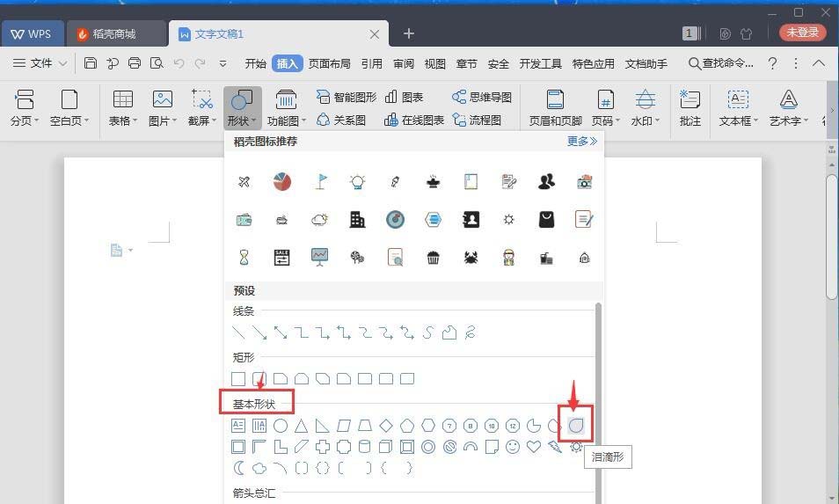839x504 pixels.
Task: Click the Print Preview icon
Action: (x=157, y=63)
